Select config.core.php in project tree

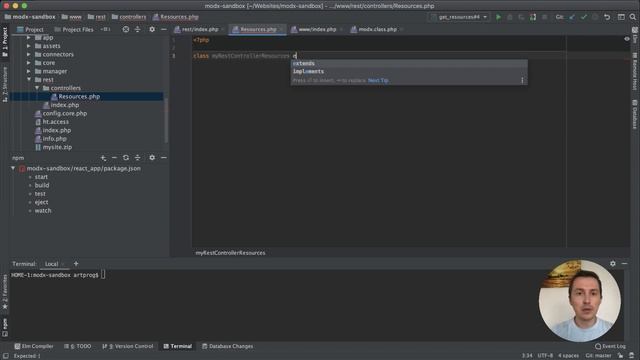(x=64, y=113)
